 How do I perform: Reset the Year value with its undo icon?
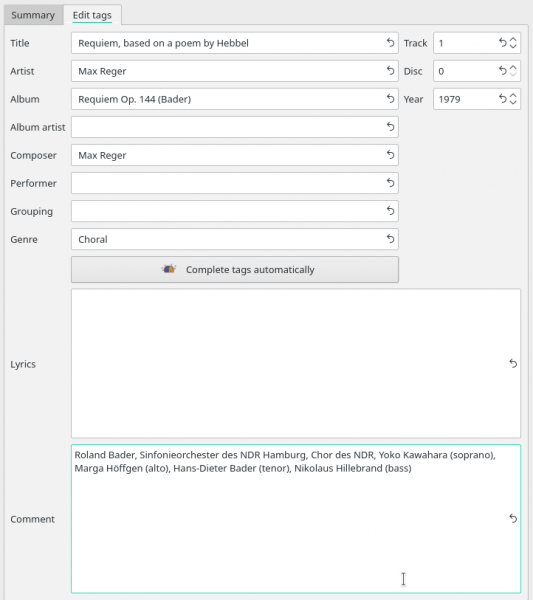pos(502,99)
